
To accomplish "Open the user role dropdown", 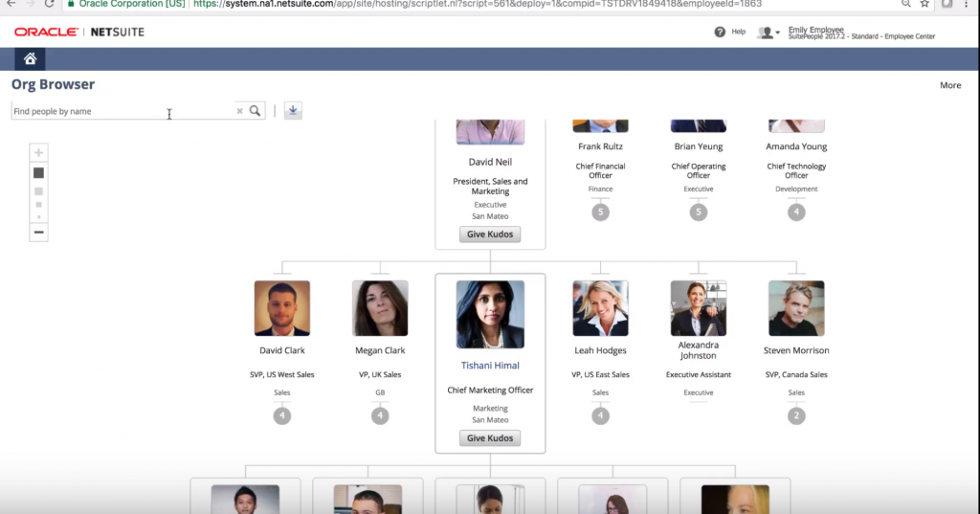I will coord(768,33).
